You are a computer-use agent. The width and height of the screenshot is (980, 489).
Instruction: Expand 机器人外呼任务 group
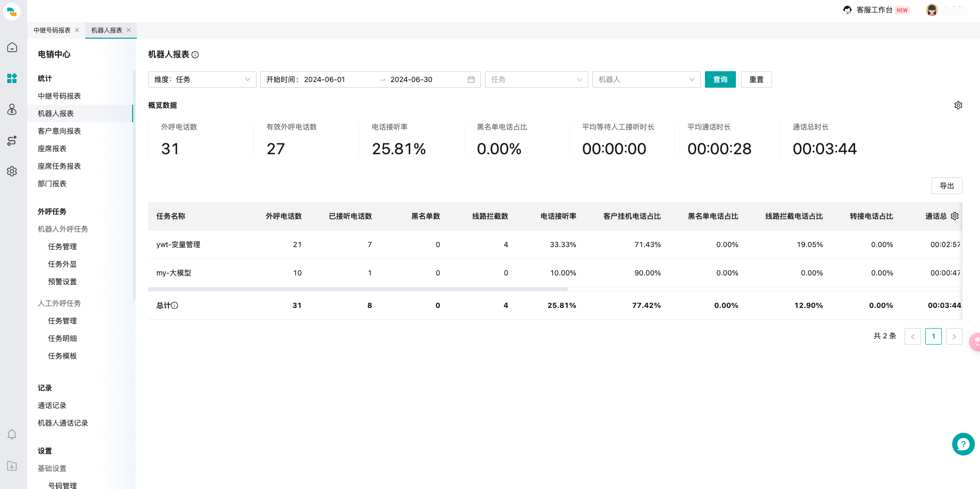(x=63, y=229)
